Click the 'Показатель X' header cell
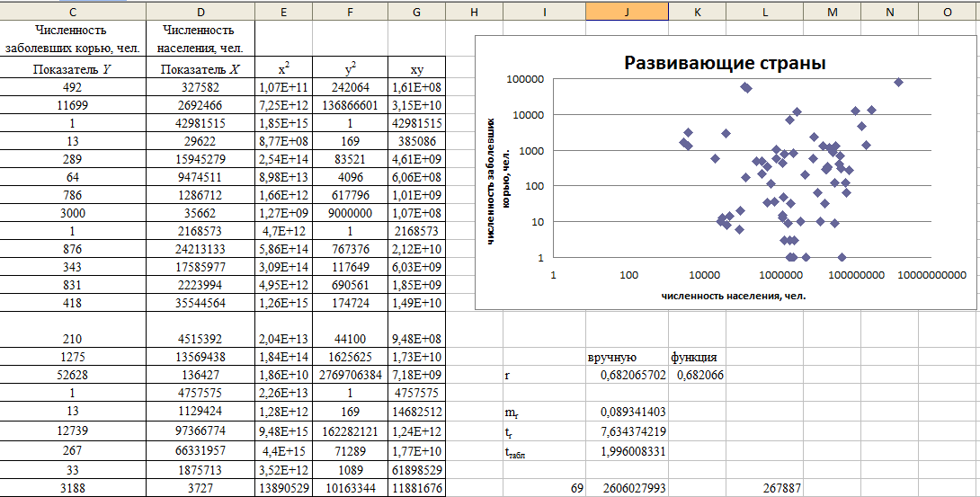Image resolution: width=980 pixels, height=497 pixels. (x=200, y=69)
